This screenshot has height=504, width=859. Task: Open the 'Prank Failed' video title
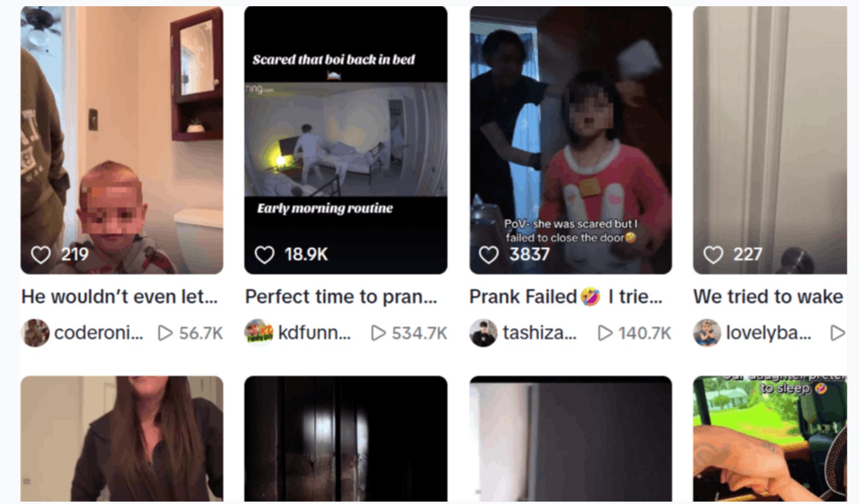(566, 297)
